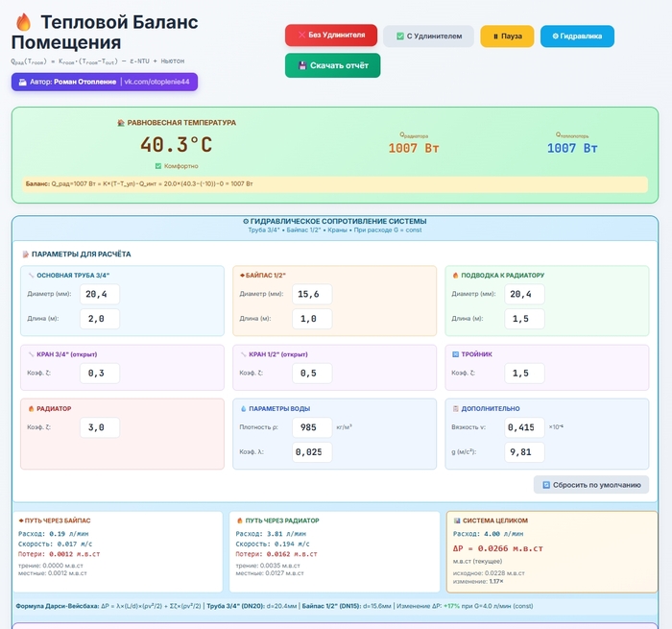Click the tee (Тройник) ζ coefficient field
This screenshot has width=672, height=629.
tap(524, 373)
